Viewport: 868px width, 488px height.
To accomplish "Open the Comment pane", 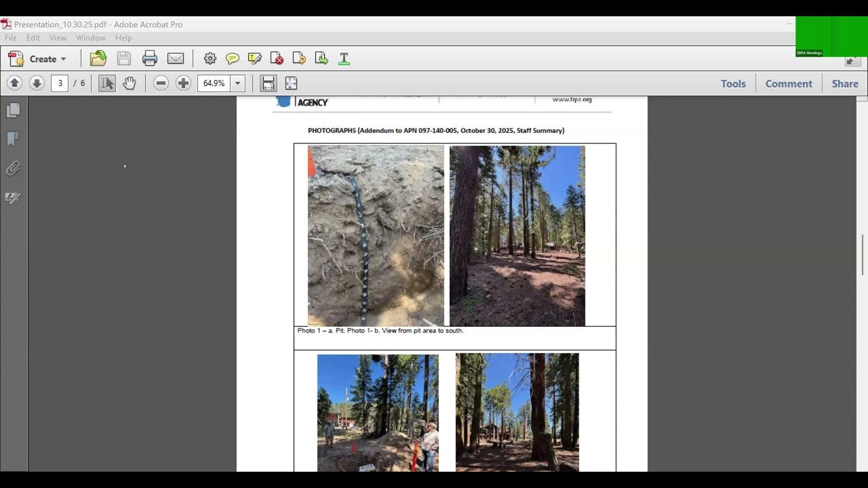I will (789, 83).
